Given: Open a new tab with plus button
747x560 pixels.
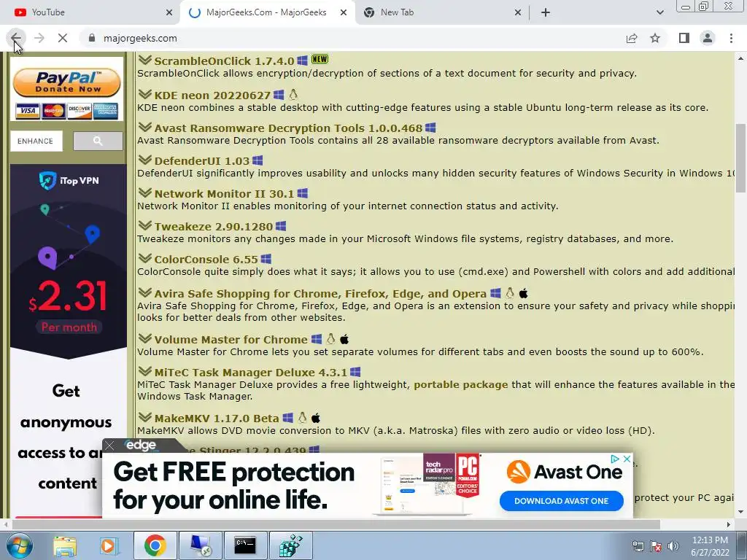Looking at the screenshot, I should click(x=546, y=12).
